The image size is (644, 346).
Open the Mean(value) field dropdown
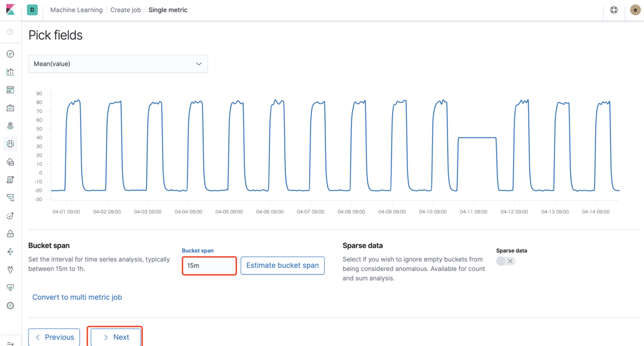(118, 64)
